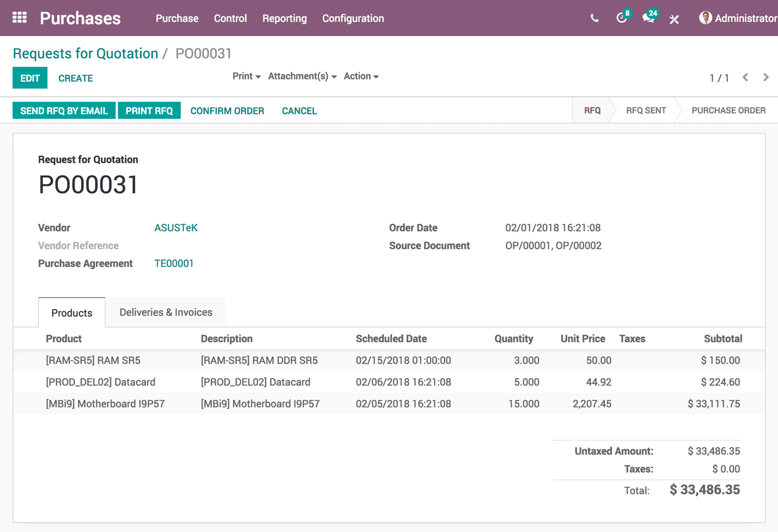Go to previous record arrow
778x532 pixels.
[x=745, y=77]
